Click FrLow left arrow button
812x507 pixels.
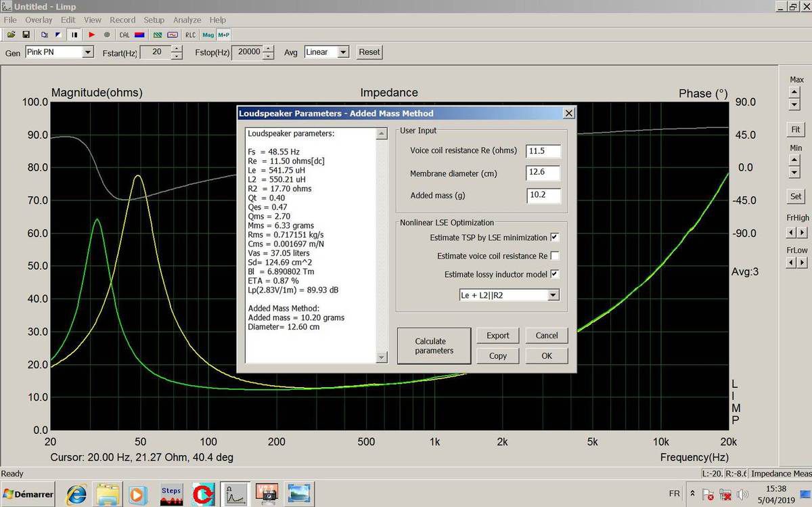click(791, 263)
